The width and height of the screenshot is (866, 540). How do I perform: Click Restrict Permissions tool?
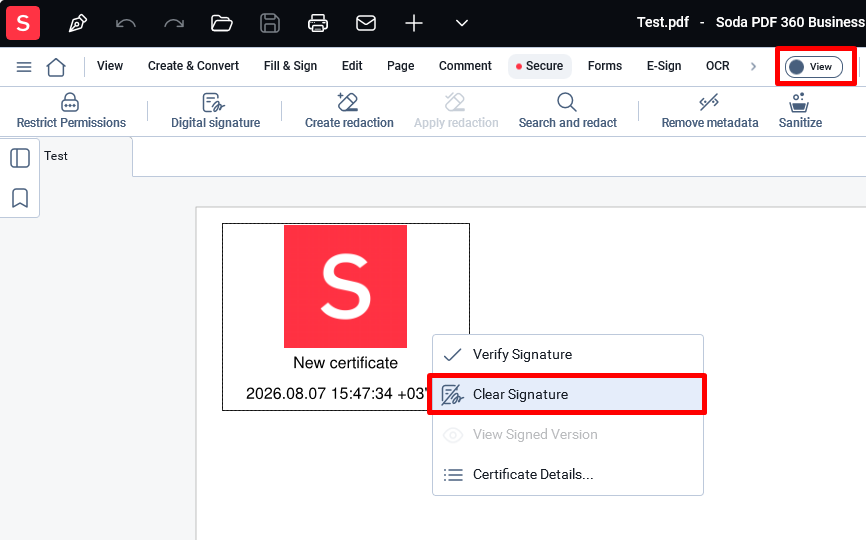[x=71, y=111]
